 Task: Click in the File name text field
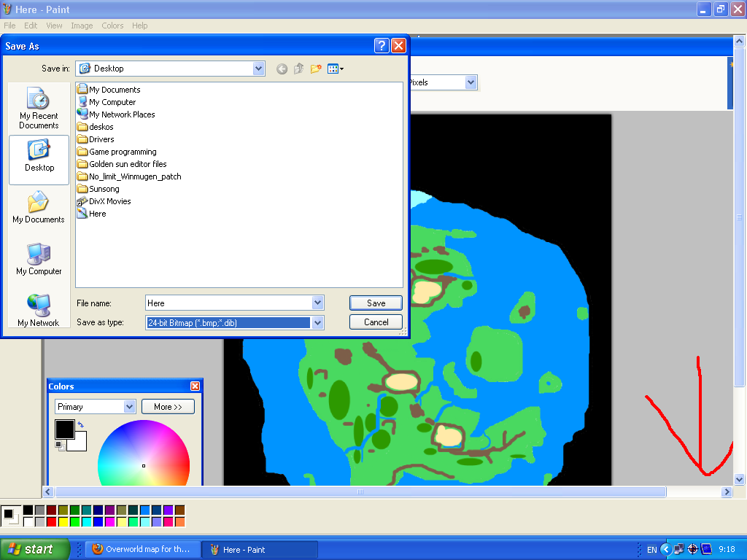(x=228, y=303)
